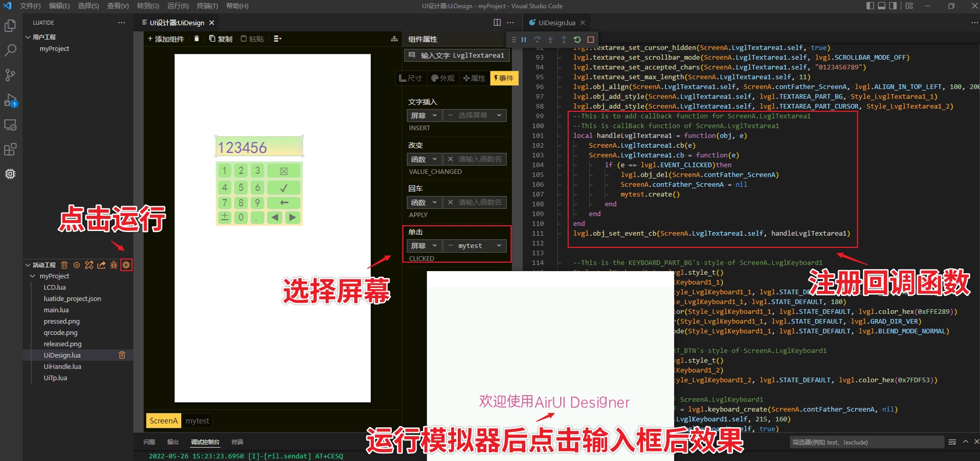
Task: Open the mytest screen dropdown
Action: [475, 246]
